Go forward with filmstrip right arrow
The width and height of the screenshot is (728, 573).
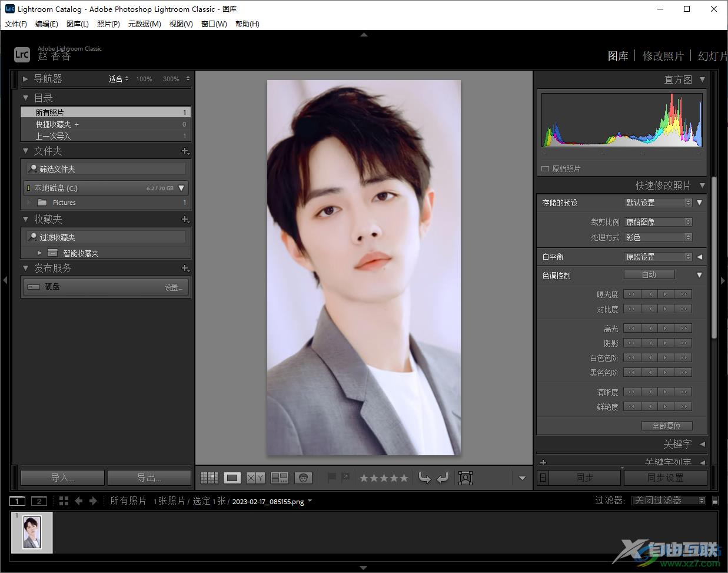93,501
